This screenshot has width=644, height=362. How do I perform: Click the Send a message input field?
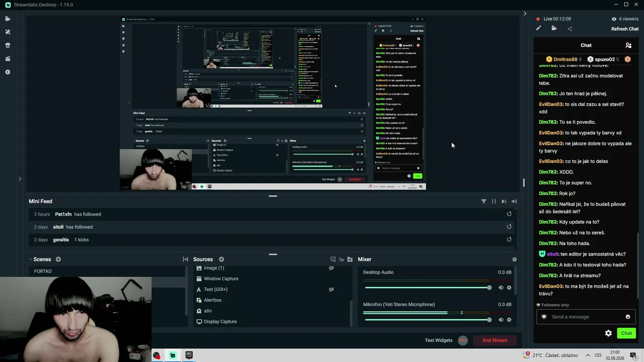[586, 317]
